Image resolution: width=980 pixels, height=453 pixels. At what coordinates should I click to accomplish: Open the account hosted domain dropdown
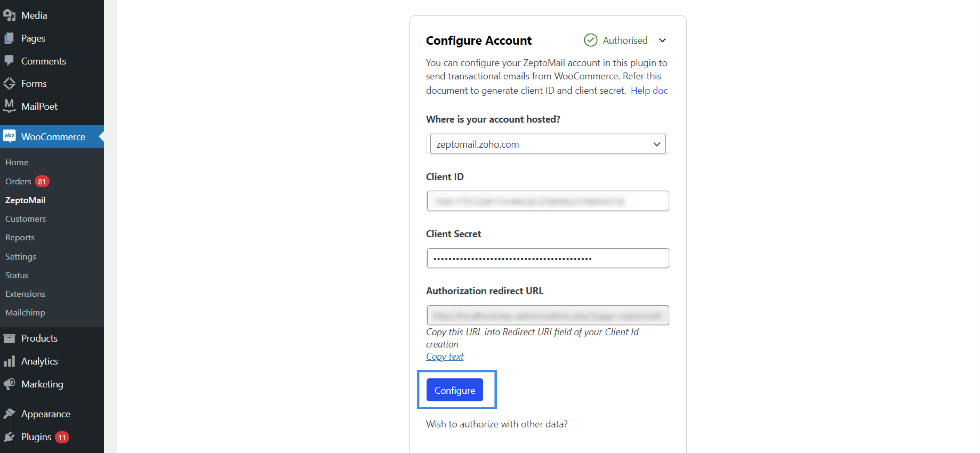(x=548, y=144)
